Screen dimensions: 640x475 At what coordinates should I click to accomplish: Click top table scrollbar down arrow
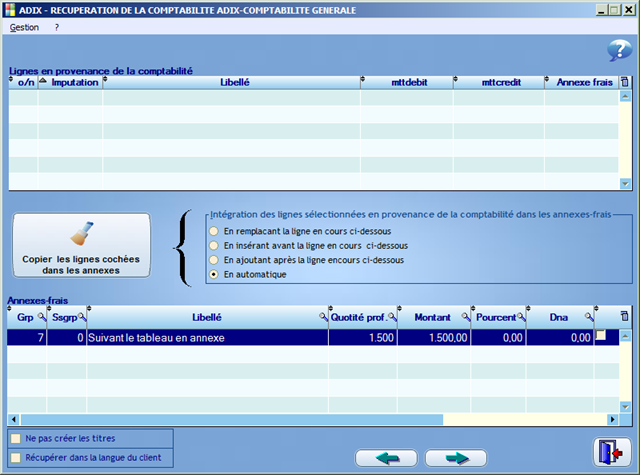point(625,184)
